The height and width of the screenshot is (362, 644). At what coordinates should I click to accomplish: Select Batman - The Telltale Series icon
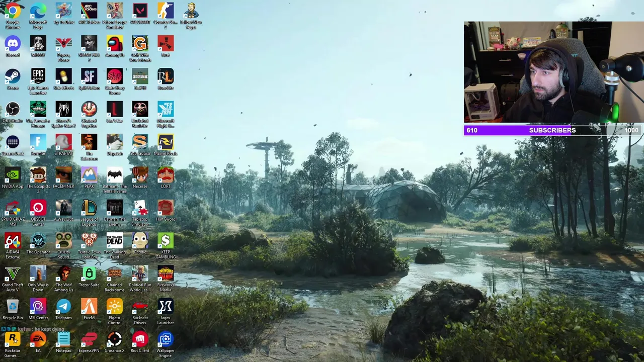(x=114, y=179)
